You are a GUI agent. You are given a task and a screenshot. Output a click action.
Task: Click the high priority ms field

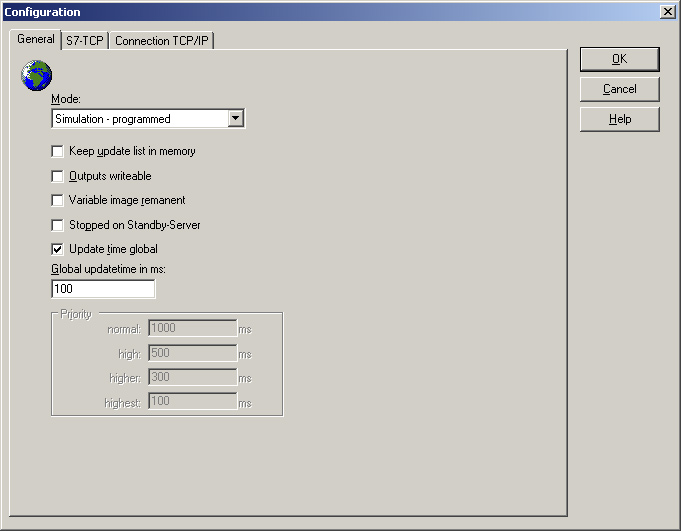pos(192,353)
